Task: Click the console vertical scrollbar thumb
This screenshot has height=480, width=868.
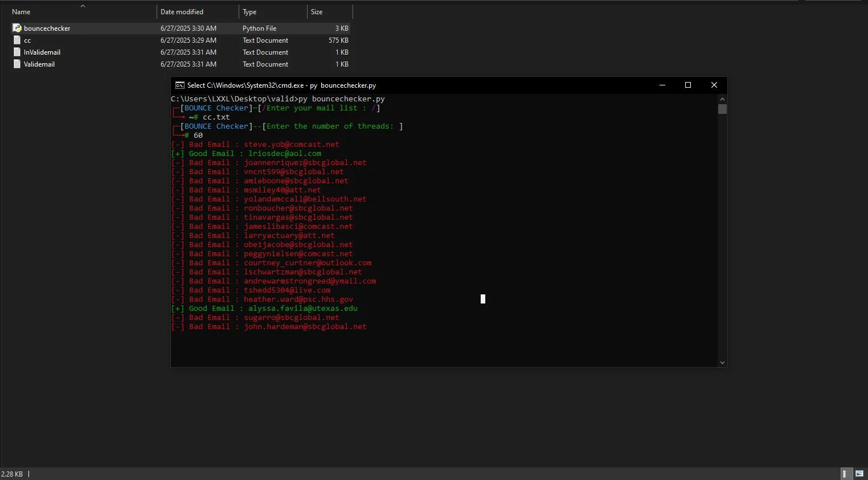Action: click(x=722, y=109)
